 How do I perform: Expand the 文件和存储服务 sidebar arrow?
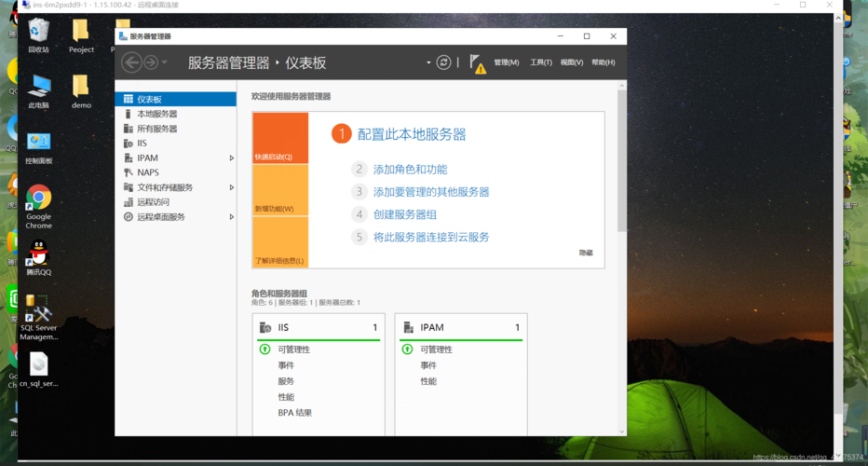click(231, 187)
